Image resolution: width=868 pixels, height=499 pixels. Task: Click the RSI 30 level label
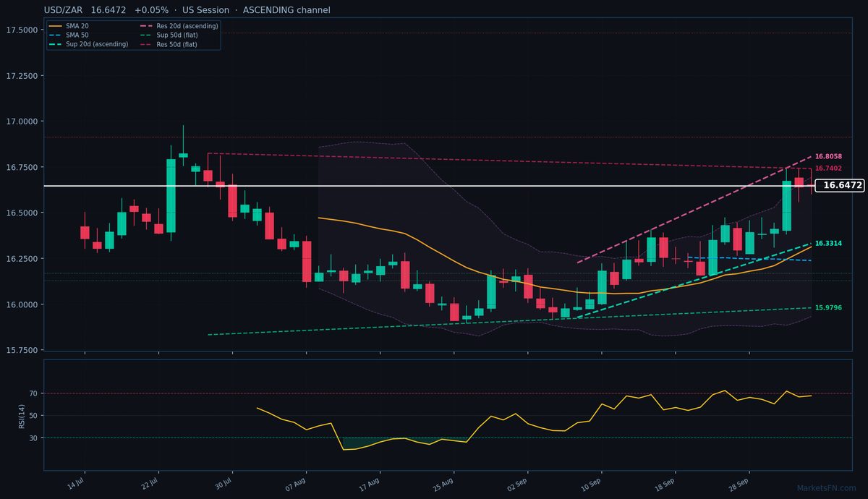point(33,438)
